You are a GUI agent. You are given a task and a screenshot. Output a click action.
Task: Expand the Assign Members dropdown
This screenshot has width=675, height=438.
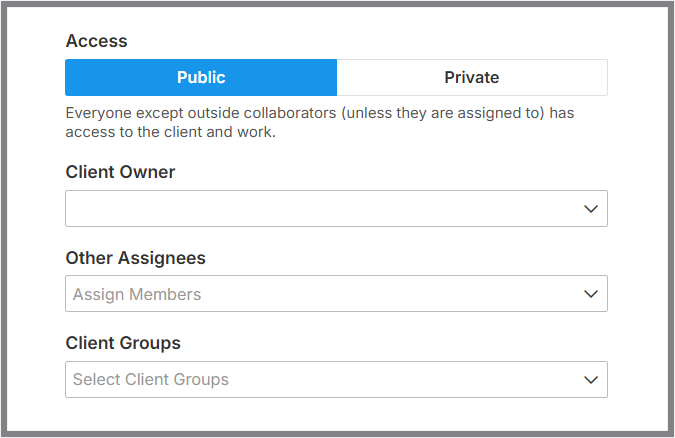(336, 294)
